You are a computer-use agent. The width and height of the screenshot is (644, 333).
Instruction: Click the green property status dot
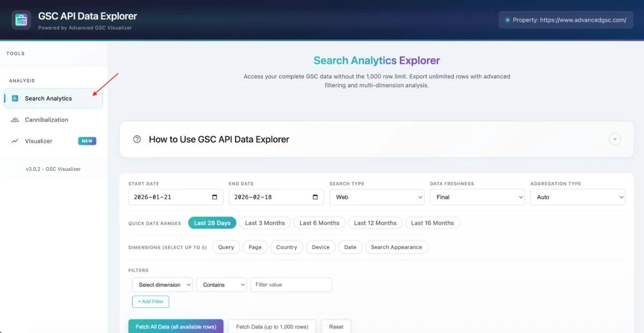(x=508, y=20)
